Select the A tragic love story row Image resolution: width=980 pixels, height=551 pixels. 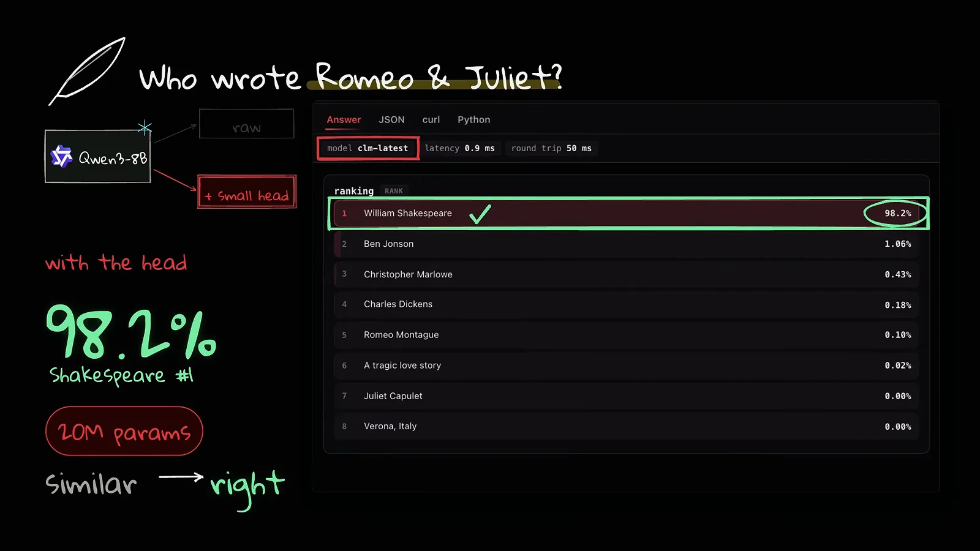(x=626, y=365)
